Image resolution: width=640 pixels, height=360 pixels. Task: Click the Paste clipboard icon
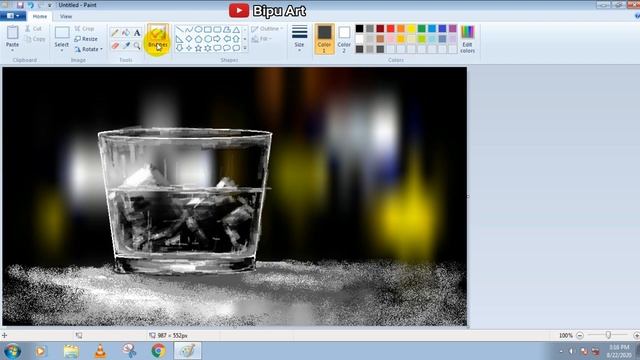click(12, 33)
